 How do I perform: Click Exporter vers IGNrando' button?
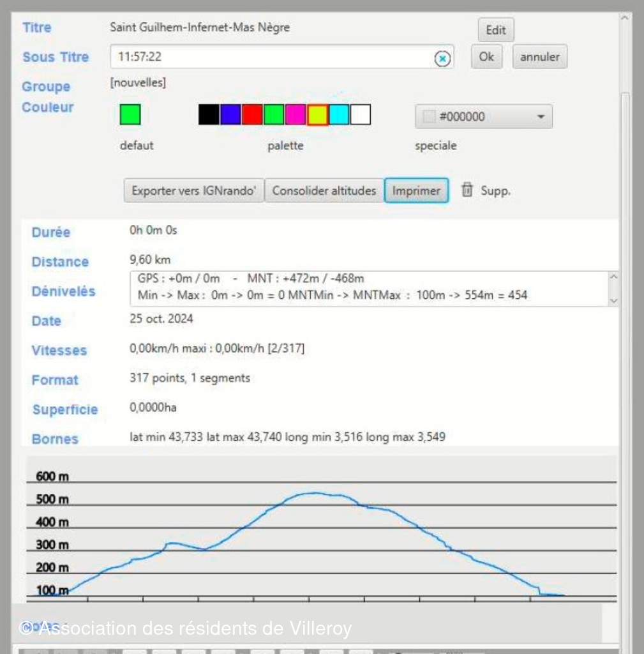pyautogui.click(x=193, y=190)
